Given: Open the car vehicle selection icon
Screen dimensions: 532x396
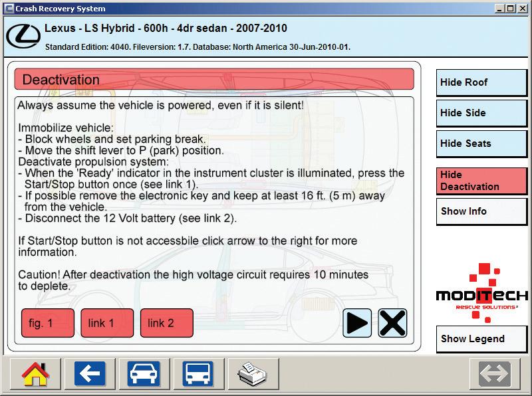Looking at the screenshot, I should point(144,374).
